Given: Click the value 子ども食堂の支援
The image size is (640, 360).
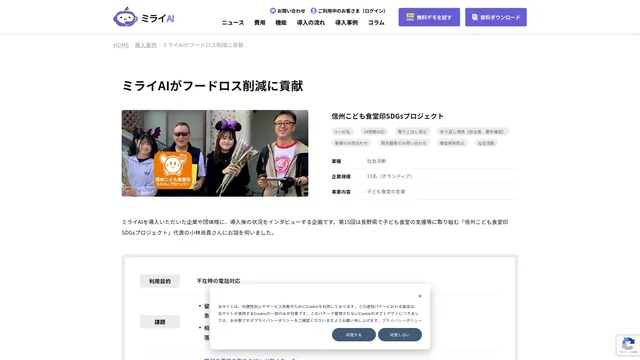Looking at the screenshot, I should (386, 191).
